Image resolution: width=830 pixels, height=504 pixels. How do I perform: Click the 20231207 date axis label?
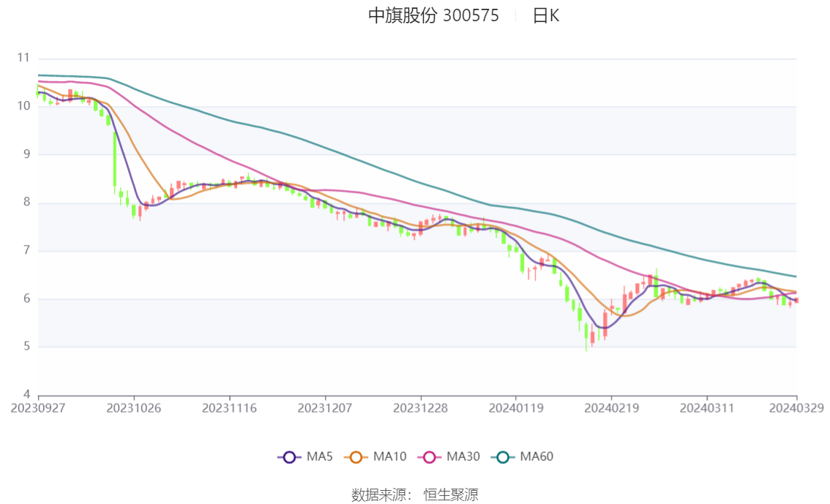point(325,408)
